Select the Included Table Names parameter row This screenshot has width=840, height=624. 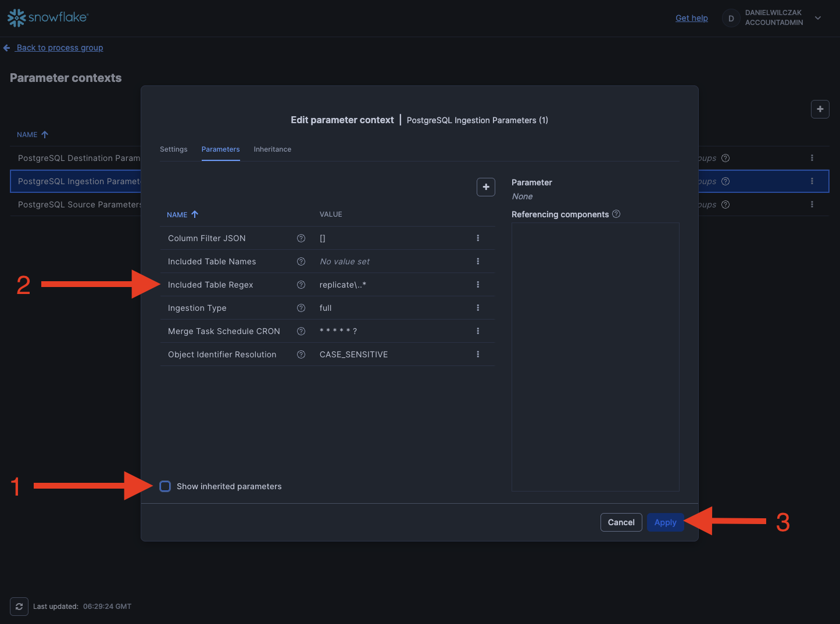click(x=212, y=261)
